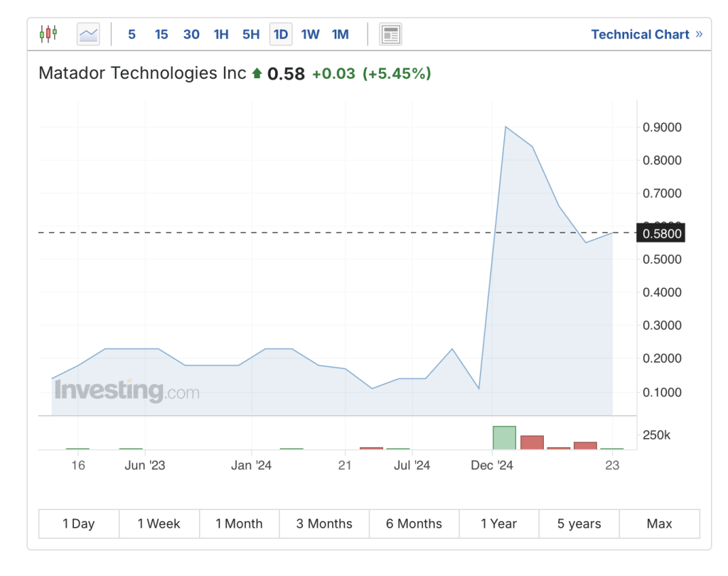The image size is (728, 576).
Task: Open the news/table view icon
Action: coord(390,34)
